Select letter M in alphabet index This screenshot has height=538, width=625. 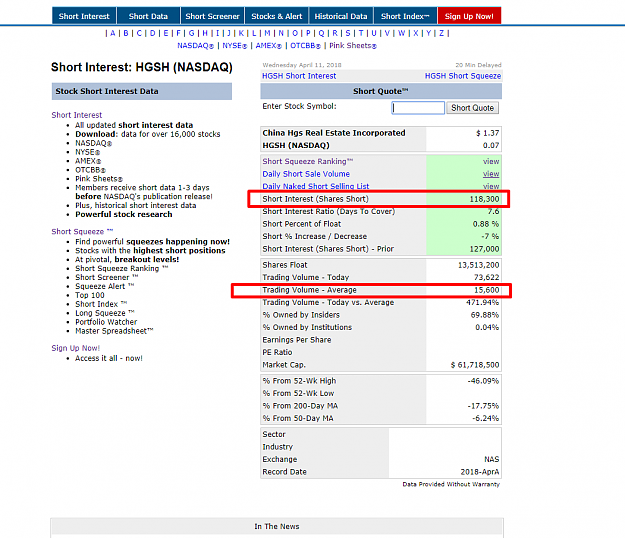pos(267,33)
